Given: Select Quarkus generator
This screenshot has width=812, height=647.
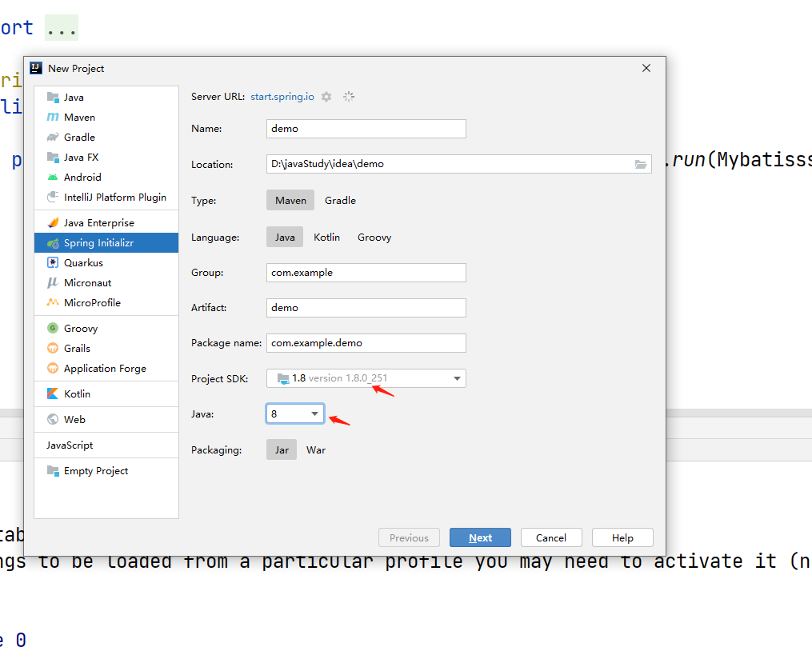Looking at the screenshot, I should [106, 262].
